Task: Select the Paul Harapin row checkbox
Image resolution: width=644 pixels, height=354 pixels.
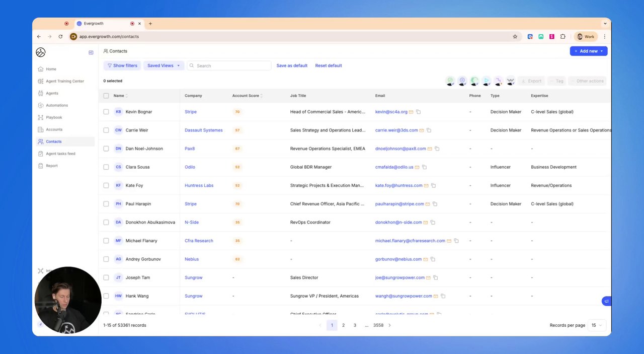Action: coord(106,204)
